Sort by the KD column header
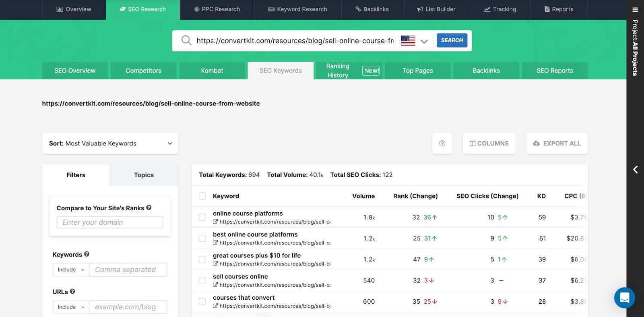This screenshot has width=644, height=317. (x=541, y=196)
